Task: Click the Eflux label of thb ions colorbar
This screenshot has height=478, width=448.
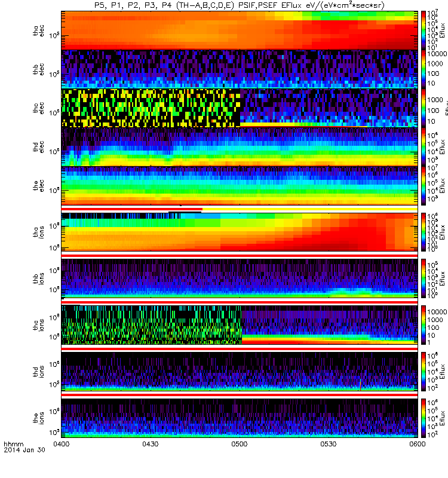Action: [443, 278]
